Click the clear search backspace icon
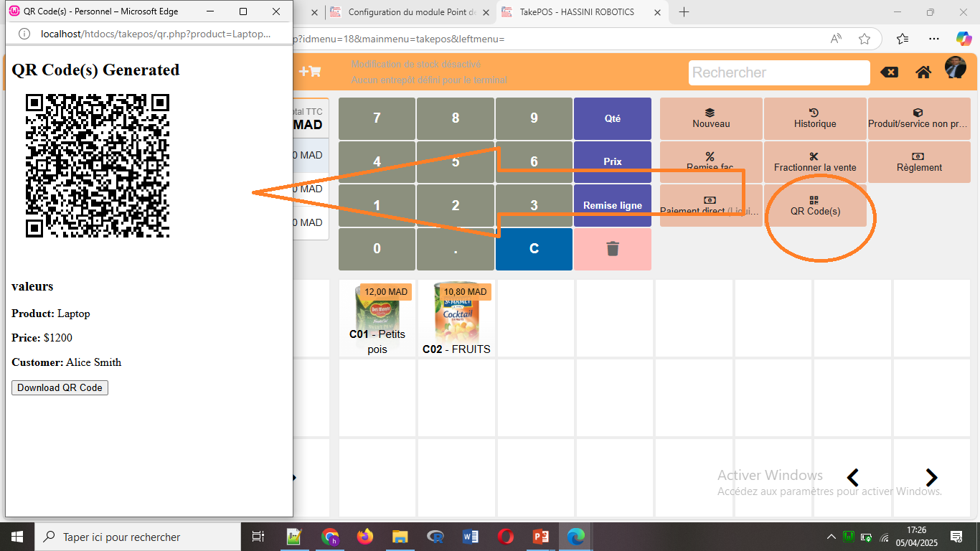Image resolution: width=980 pixels, height=551 pixels. click(889, 72)
